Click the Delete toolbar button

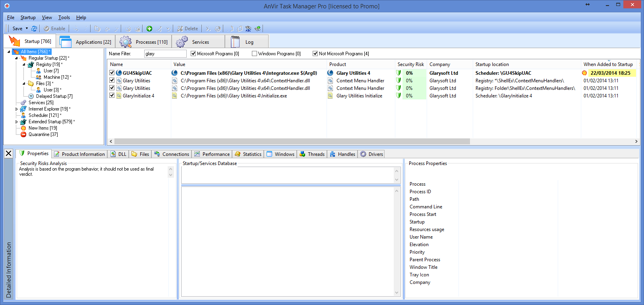pyautogui.click(x=188, y=29)
